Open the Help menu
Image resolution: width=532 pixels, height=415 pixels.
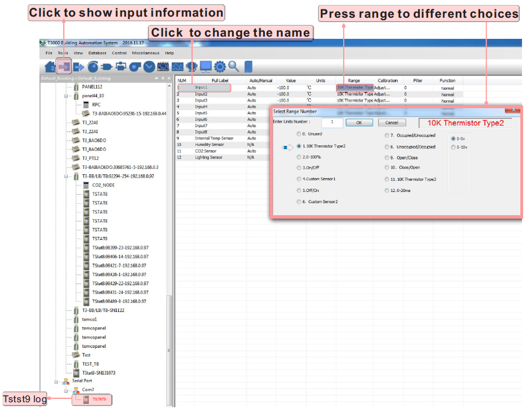(169, 53)
